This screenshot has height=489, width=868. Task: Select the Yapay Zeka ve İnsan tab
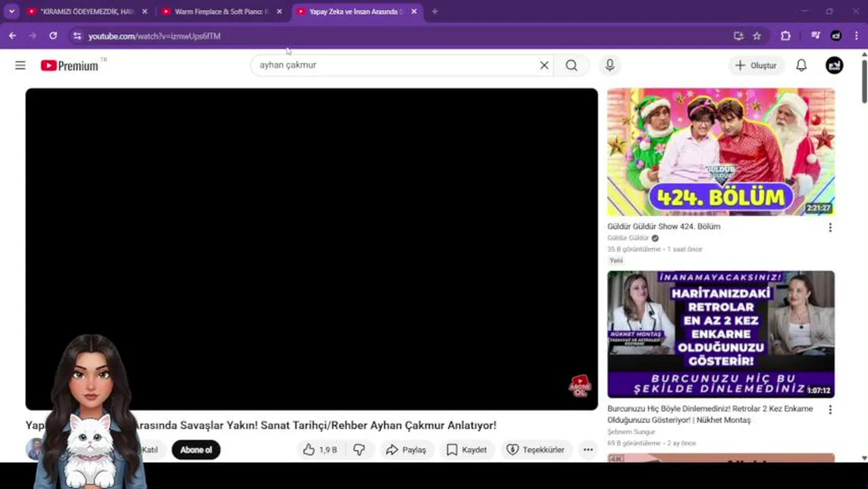click(357, 12)
